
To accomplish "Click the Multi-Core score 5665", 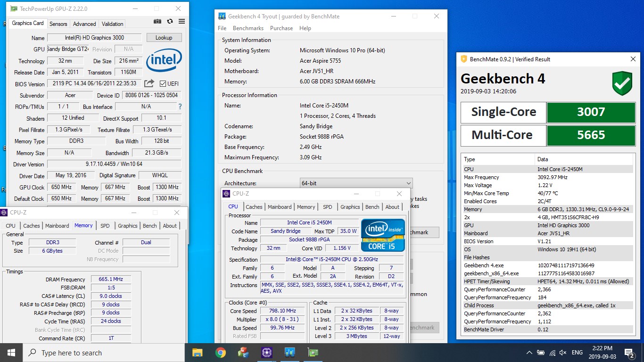I will click(591, 135).
